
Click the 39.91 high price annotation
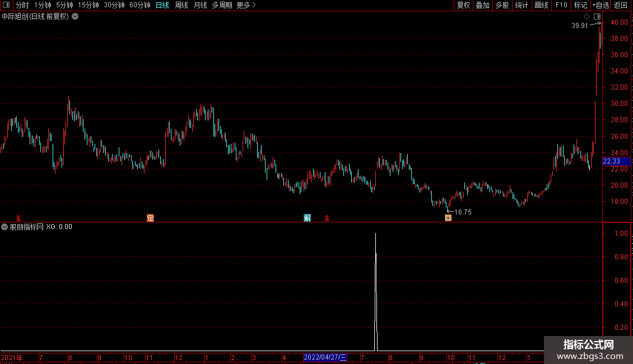click(580, 26)
